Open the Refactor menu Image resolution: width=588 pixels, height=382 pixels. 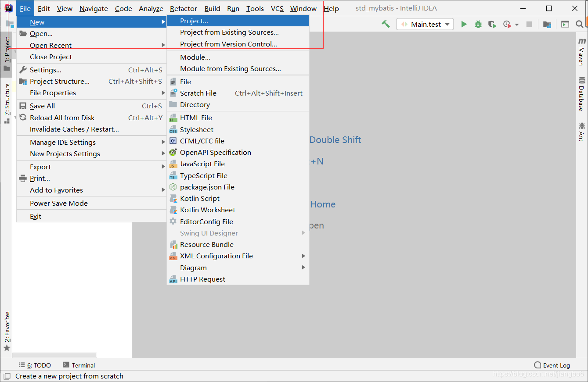click(x=184, y=8)
